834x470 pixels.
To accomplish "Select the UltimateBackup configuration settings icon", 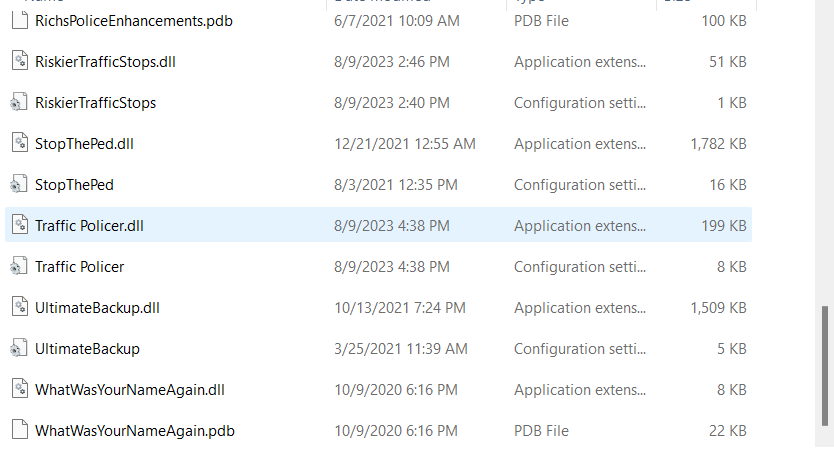I will click(19, 348).
